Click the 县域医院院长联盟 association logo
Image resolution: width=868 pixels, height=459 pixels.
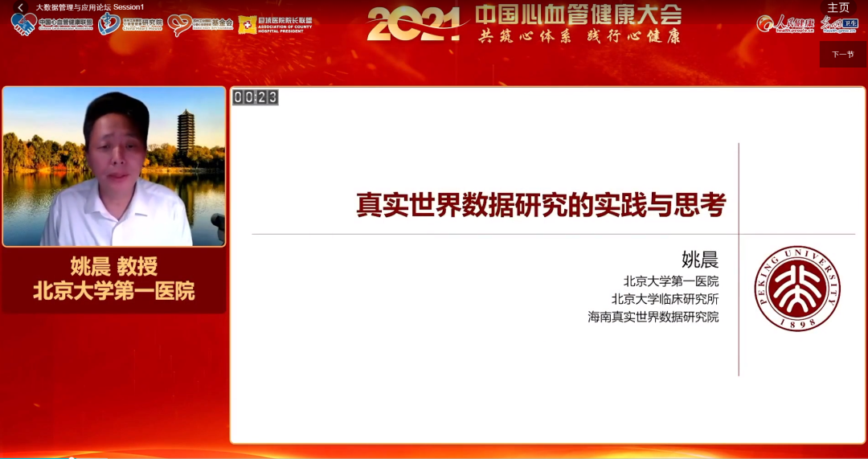[275, 24]
